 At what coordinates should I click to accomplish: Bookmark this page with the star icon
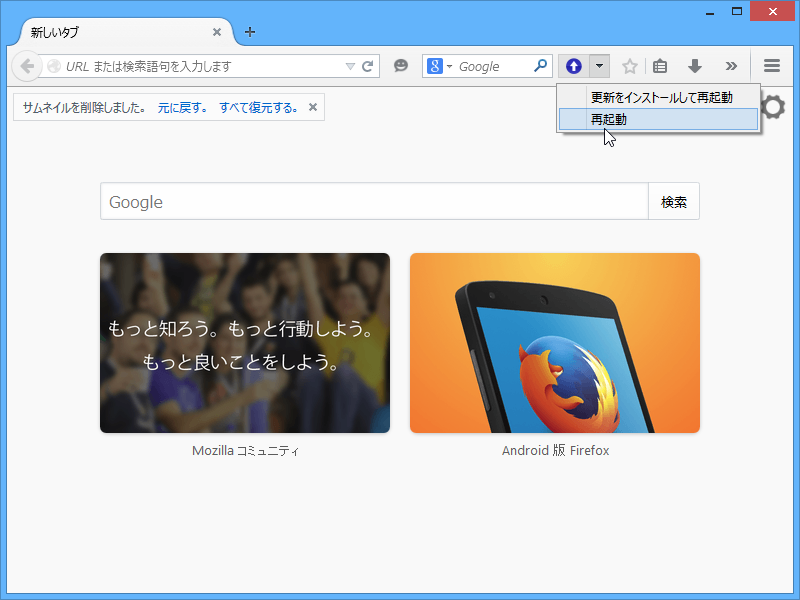pos(629,65)
